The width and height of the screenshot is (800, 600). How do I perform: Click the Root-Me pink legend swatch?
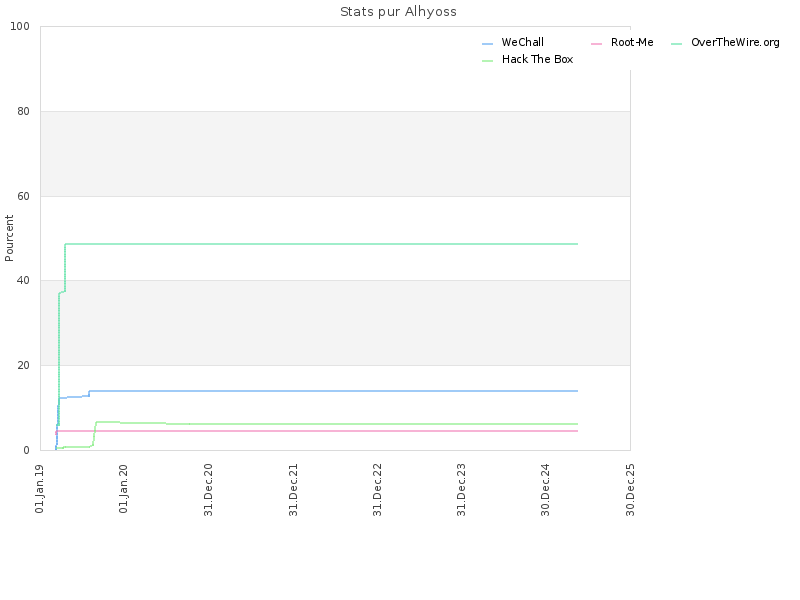tap(596, 44)
